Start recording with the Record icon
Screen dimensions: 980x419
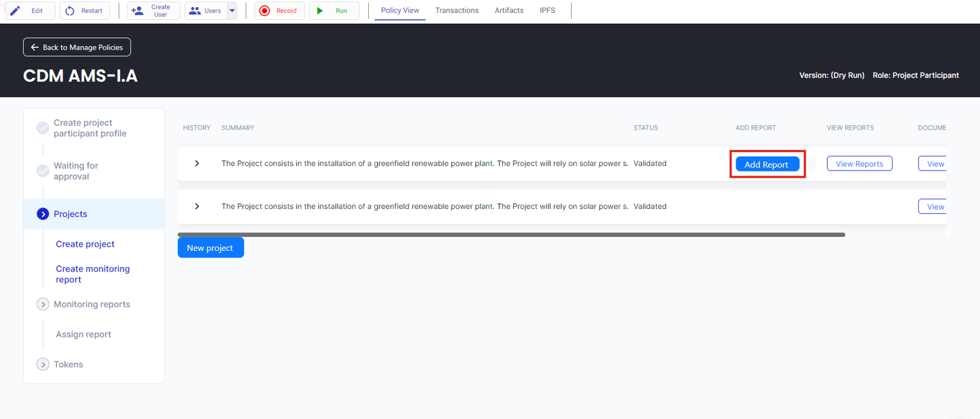(265, 11)
